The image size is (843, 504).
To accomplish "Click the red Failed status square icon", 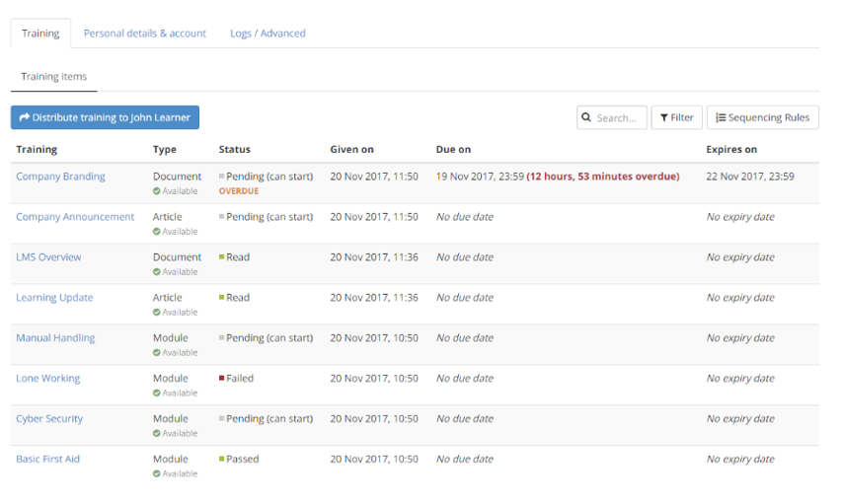I will (x=222, y=378).
